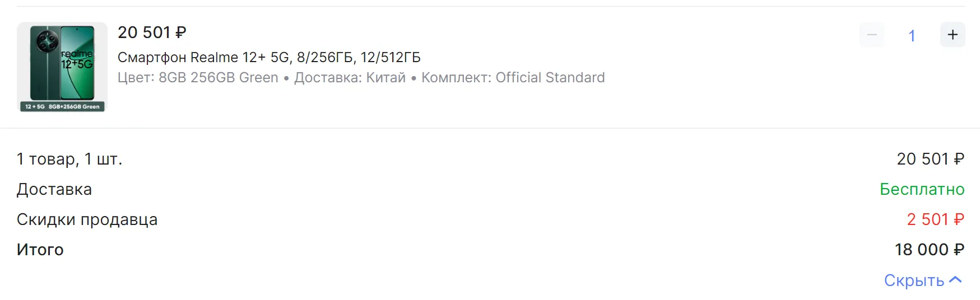Click the Итого total label

[40, 250]
